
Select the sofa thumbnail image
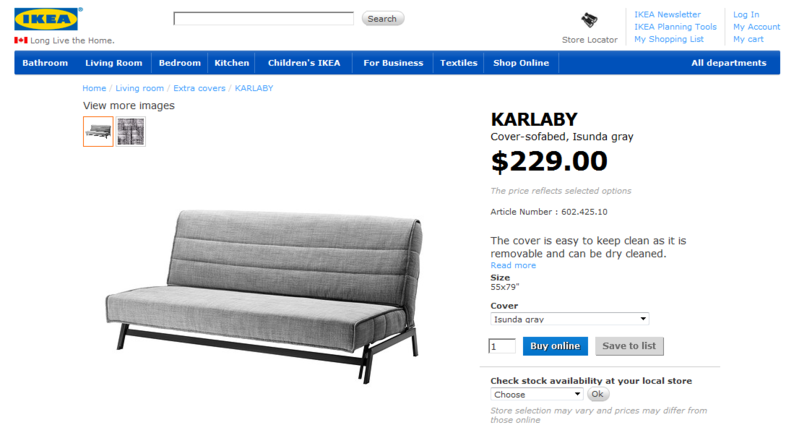click(98, 131)
